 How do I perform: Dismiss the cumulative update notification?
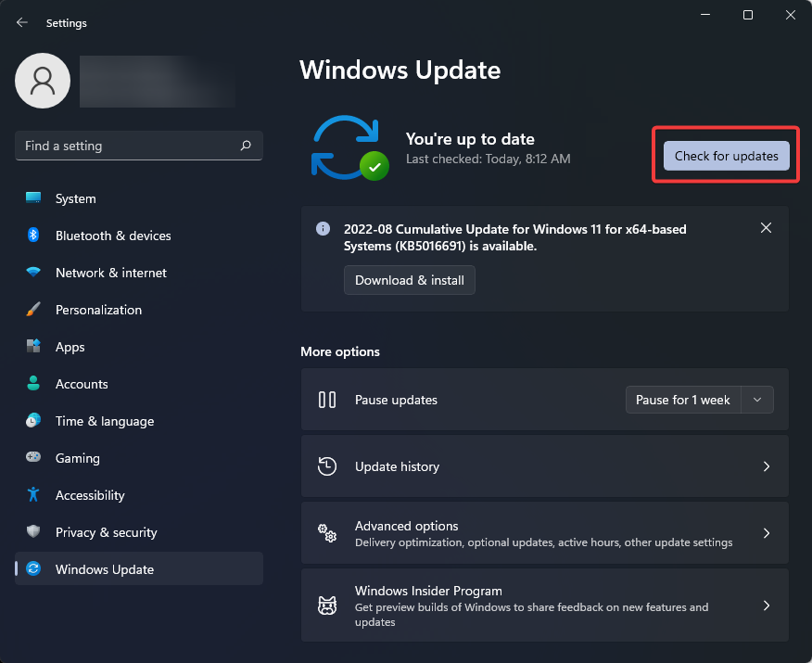tap(766, 228)
